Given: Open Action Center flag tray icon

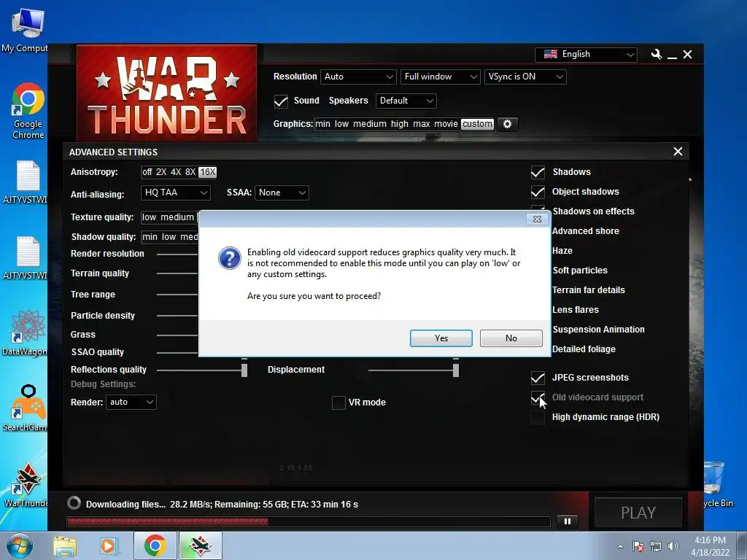Looking at the screenshot, I should tap(638, 546).
